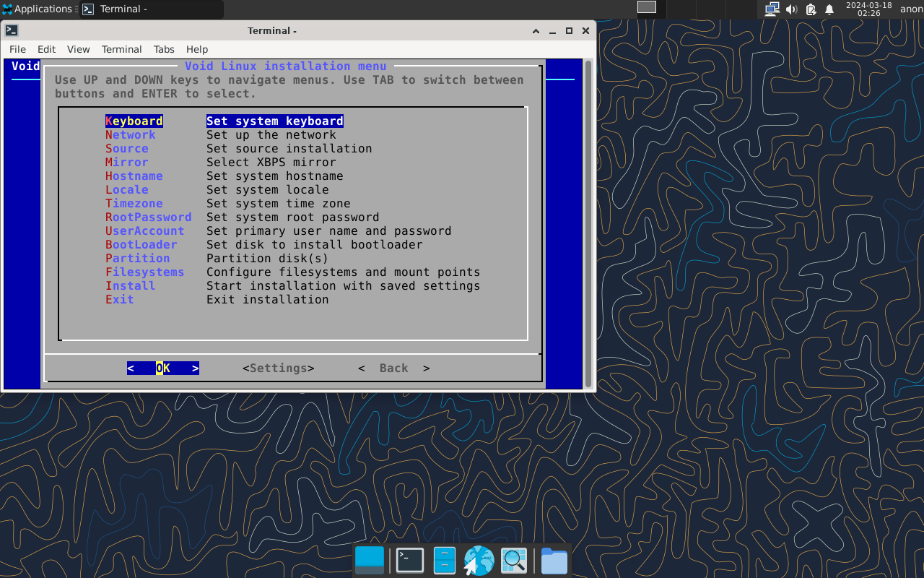Select the Source menu entry
Image resolution: width=924 pixels, height=578 pixels.
(x=127, y=148)
